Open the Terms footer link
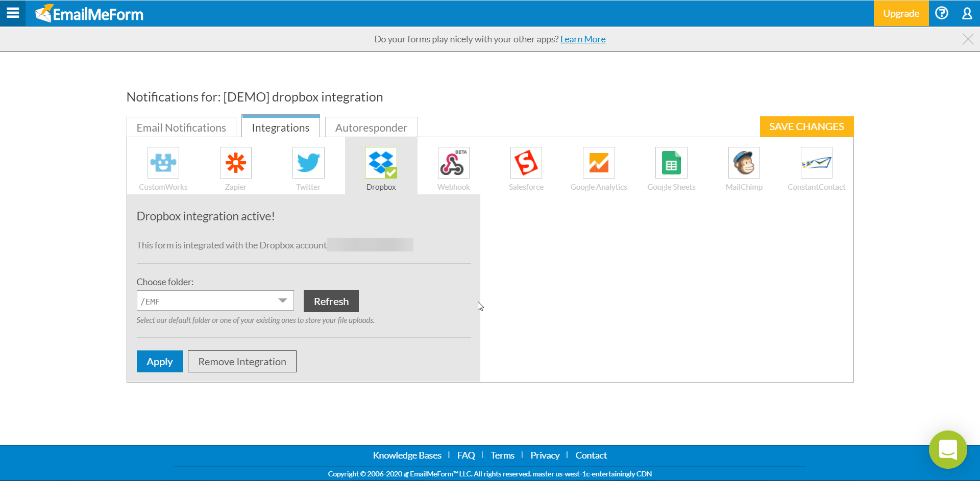Viewport: 980px width, 481px height. pos(503,455)
